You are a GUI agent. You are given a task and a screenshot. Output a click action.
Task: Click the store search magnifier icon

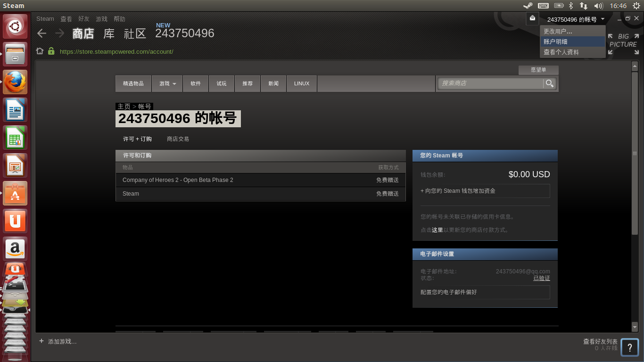549,83
